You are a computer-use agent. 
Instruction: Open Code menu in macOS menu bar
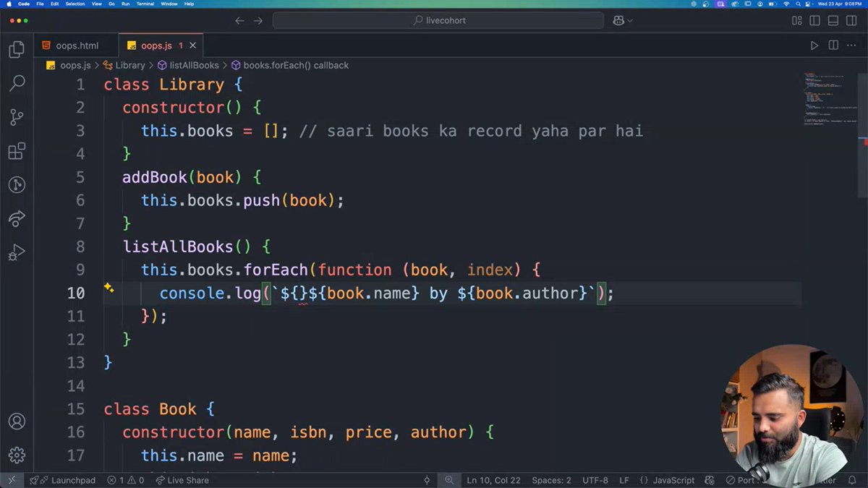(x=24, y=4)
